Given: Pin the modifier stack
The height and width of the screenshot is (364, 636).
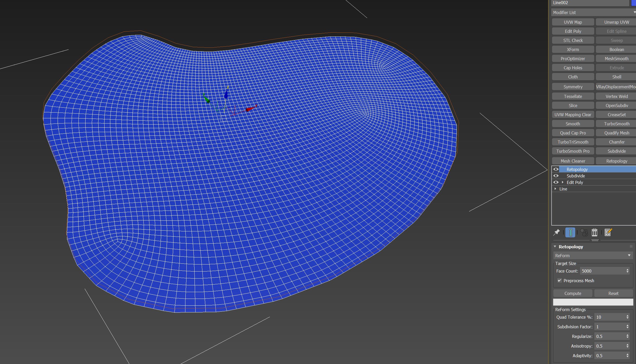Looking at the screenshot, I should pyautogui.click(x=556, y=232).
